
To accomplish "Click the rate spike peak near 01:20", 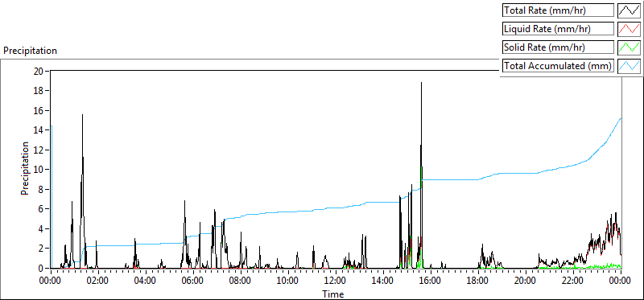I will (83, 114).
